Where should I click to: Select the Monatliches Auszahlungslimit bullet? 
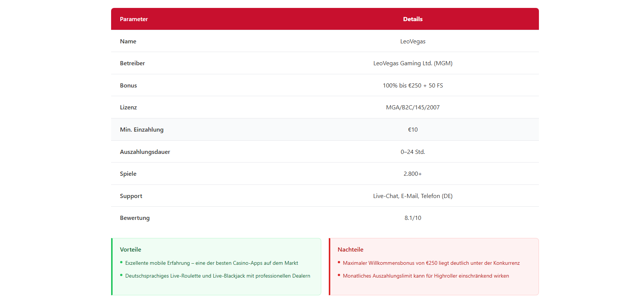[426, 276]
